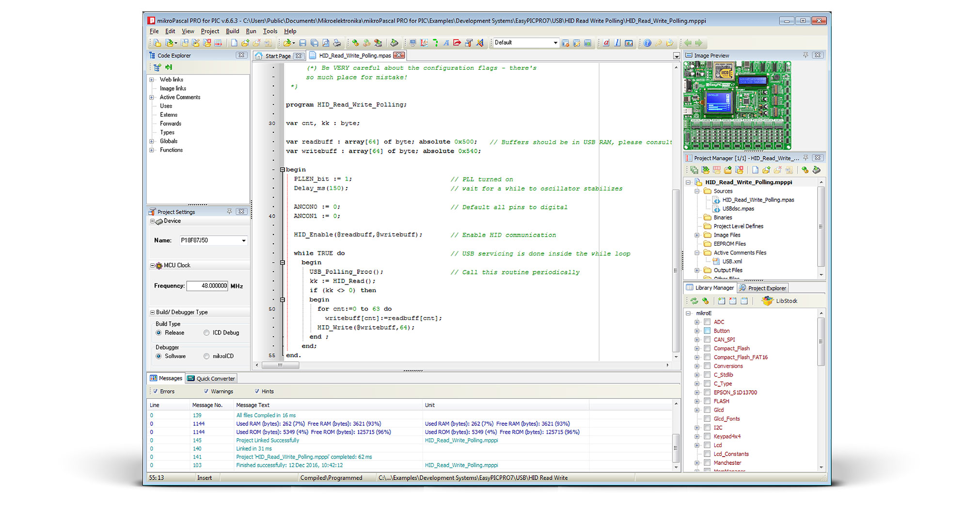Click the Start Page home icon tab
Screen dimensions: 980x506
[279, 56]
